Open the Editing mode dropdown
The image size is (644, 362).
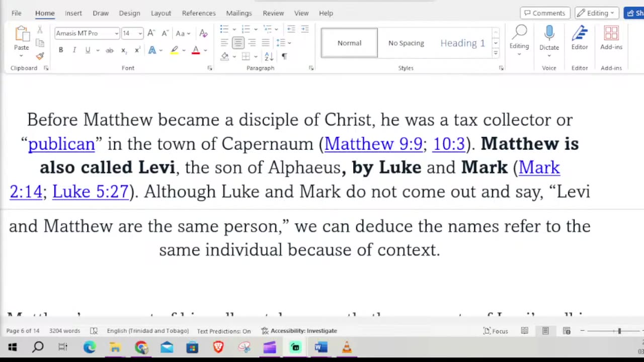[x=597, y=13]
